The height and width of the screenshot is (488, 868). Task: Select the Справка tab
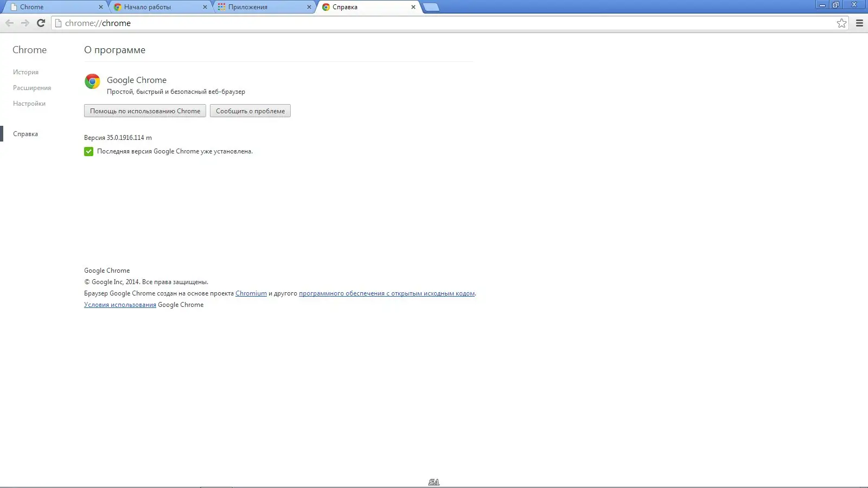tap(369, 7)
